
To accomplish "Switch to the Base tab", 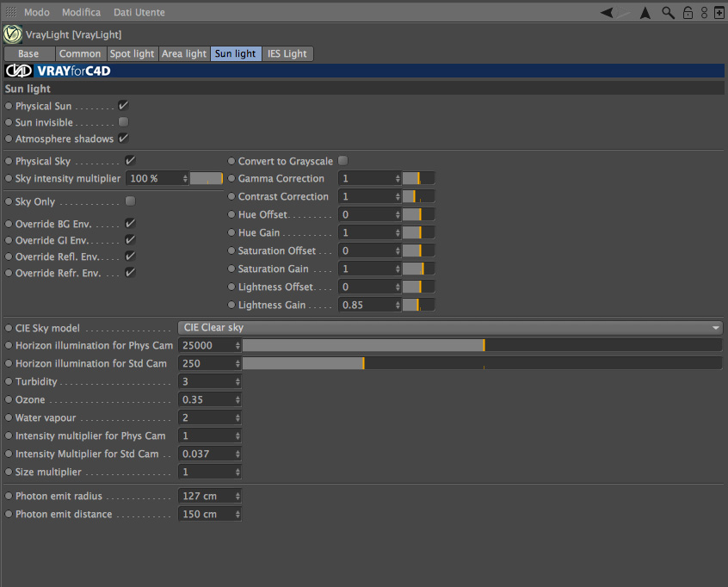I will [x=28, y=54].
